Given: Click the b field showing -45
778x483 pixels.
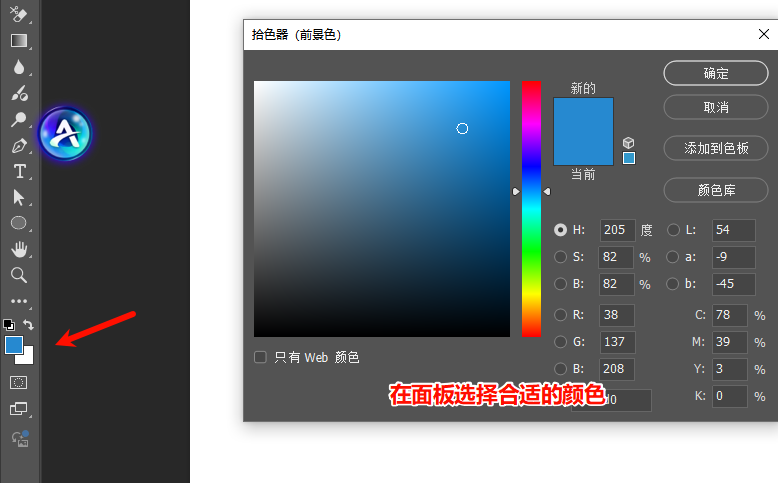Looking at the screenshot, I should 734,283.
